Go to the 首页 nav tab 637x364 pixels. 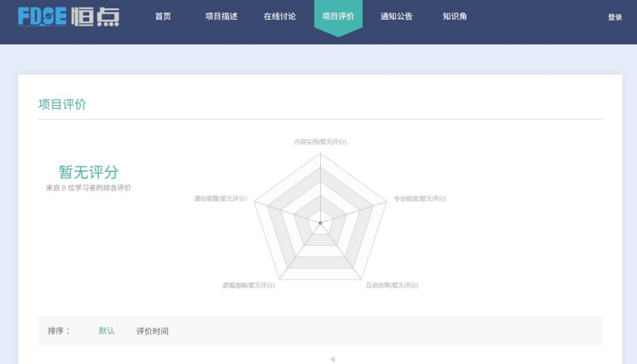[163, 16]
